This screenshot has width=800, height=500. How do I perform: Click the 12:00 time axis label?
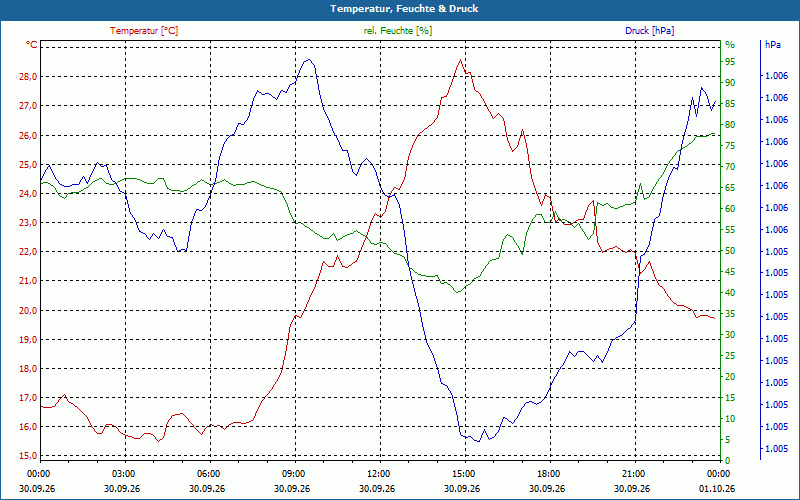tap(378, 473)
